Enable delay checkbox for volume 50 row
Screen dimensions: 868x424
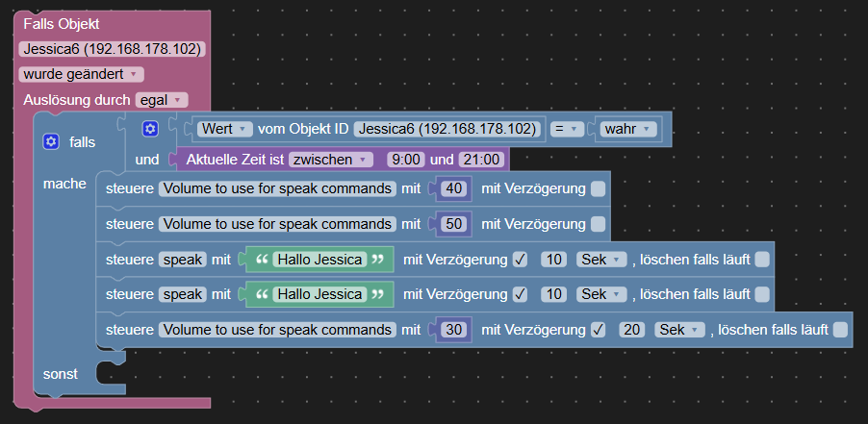pyautogui.click(x=598, y=224)
